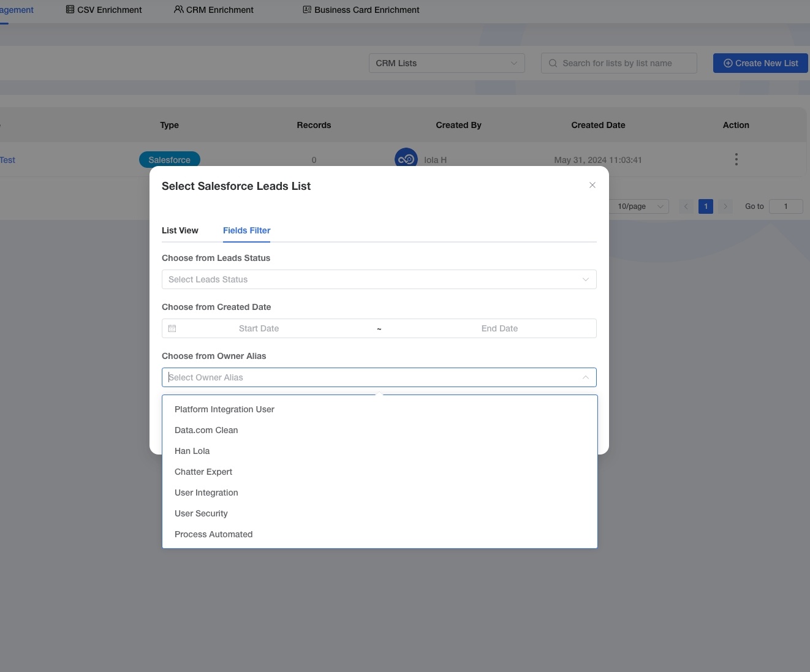Expand the Select Leads Status dropdown
The width and height of the screenshot is (810, 672).
point(379,279)
